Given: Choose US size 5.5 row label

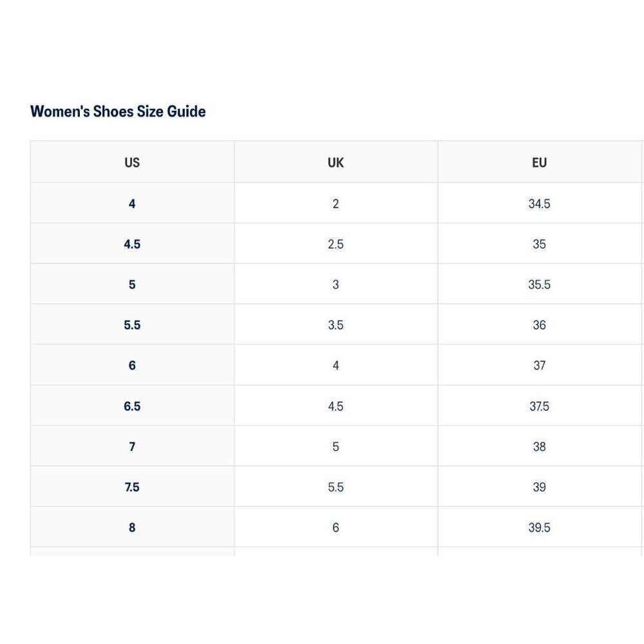Looking at the screenshot, I should point(132,325).
